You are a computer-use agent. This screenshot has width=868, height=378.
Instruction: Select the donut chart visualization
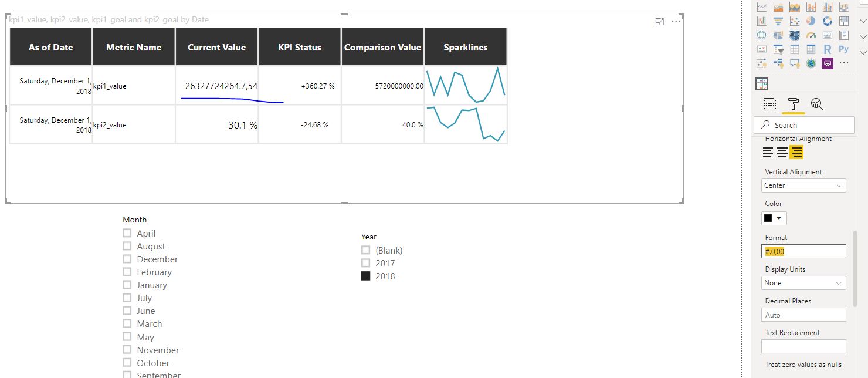pos(828,21)
